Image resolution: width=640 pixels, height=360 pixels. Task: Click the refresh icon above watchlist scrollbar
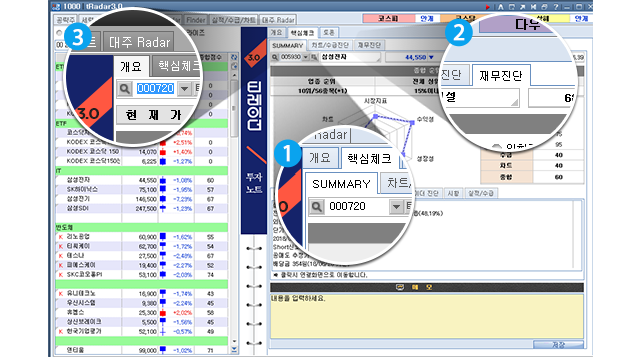point(234,57)
